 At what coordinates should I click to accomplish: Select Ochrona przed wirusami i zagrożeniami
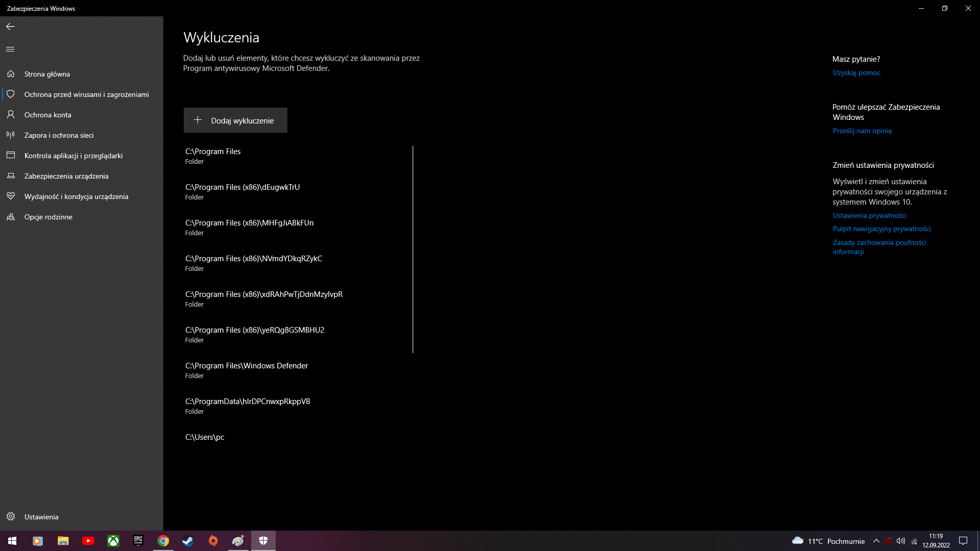tap(82, 94)
